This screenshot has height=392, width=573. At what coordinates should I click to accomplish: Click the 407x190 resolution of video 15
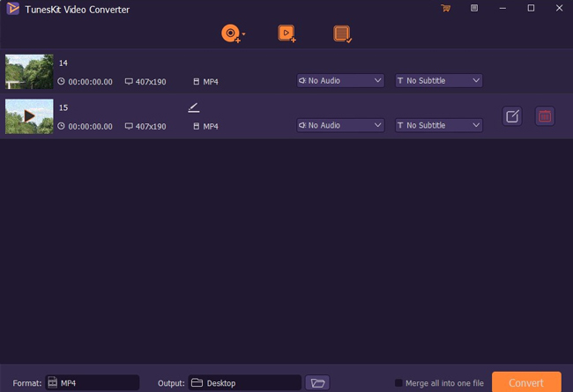point(151,126)
